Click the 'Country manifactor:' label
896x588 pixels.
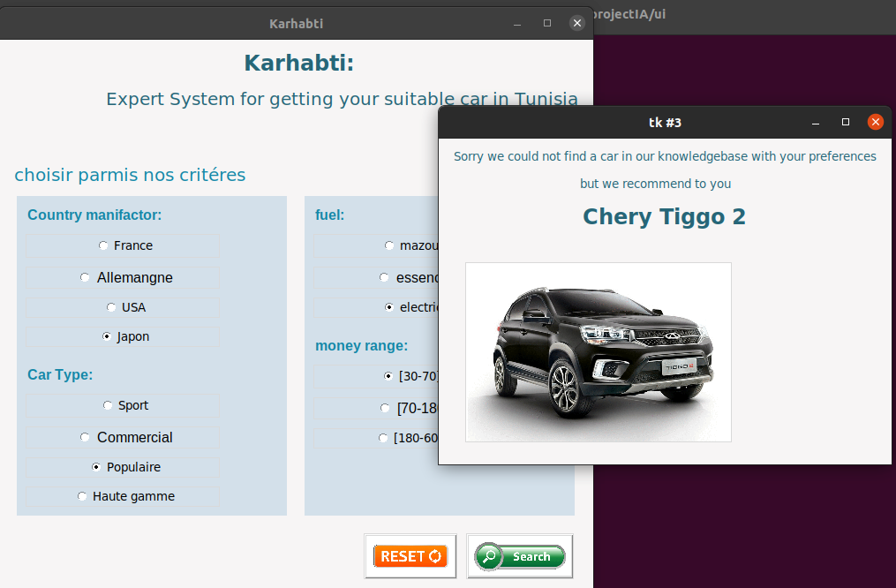click(94, 215)
